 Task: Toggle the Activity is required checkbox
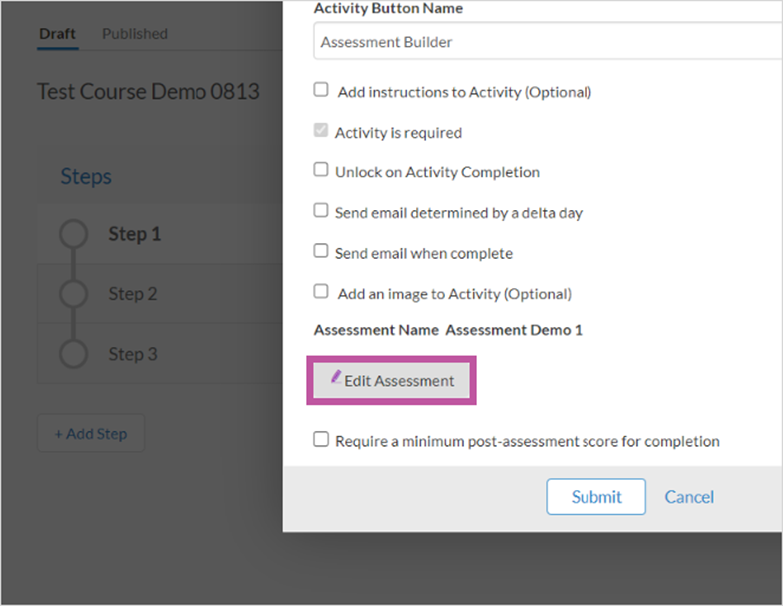coord(321,130)
